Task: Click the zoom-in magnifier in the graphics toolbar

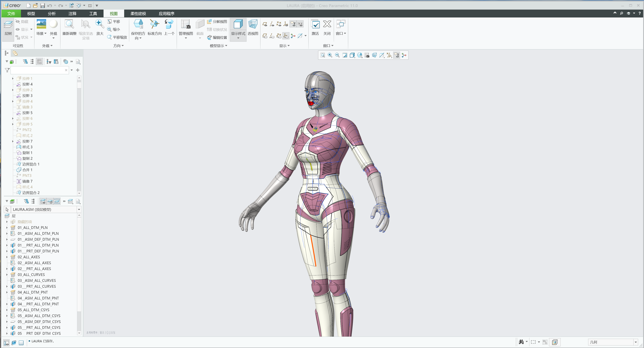Action: (330, 55)
